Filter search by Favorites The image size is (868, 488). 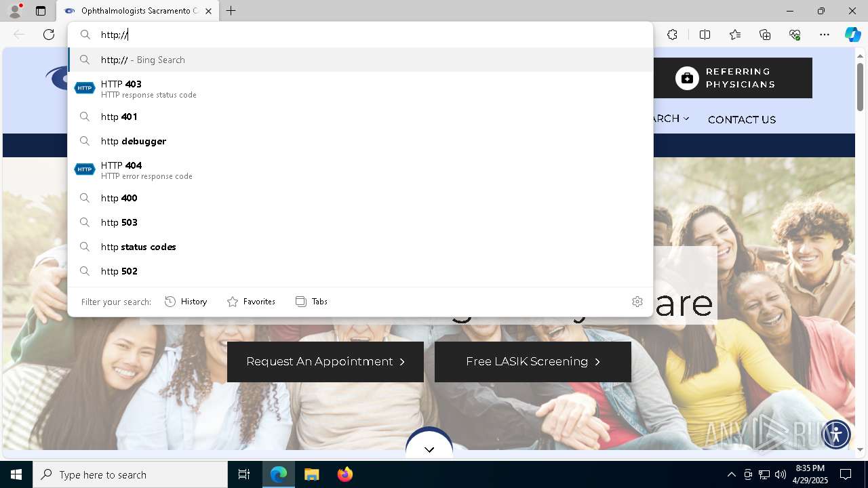(251, 302)
